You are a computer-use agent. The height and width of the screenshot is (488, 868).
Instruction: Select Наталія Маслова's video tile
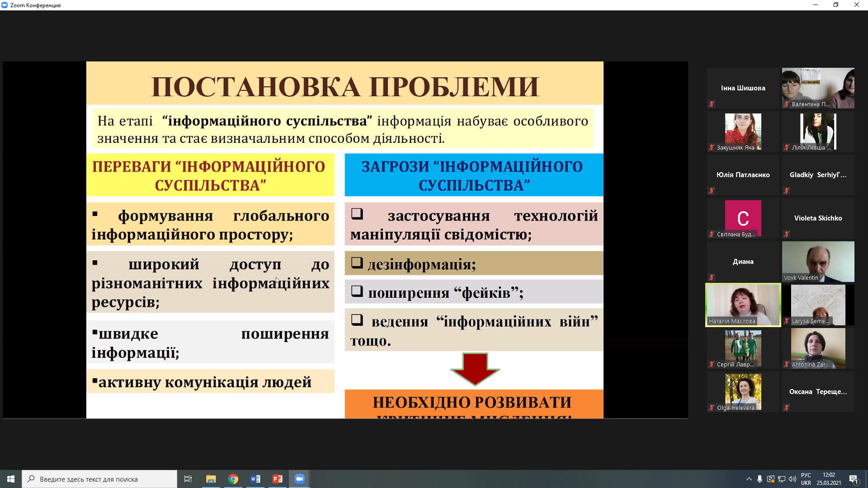point(743,305)
